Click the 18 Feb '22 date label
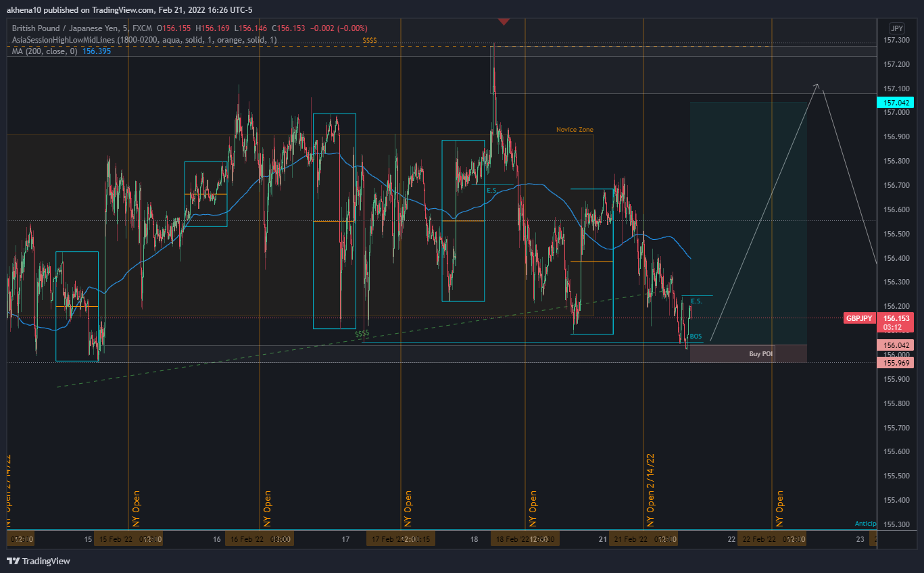 pyautogui.click(x=511, y=540)
